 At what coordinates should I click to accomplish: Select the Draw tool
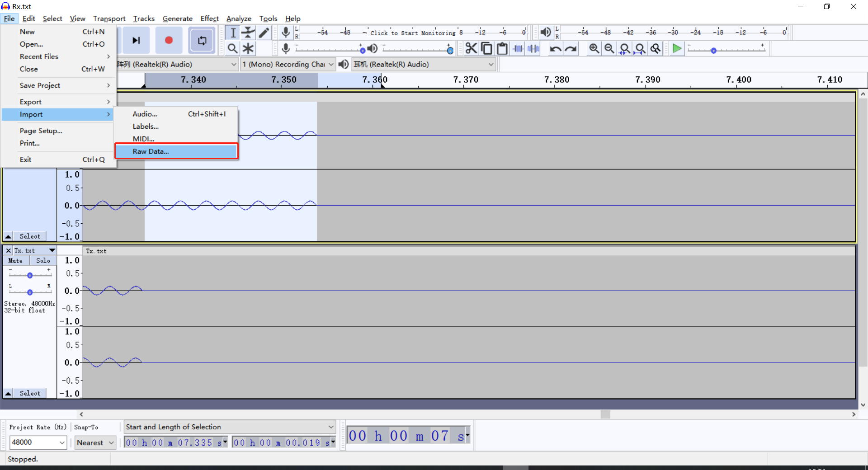(x=264, y=33)
